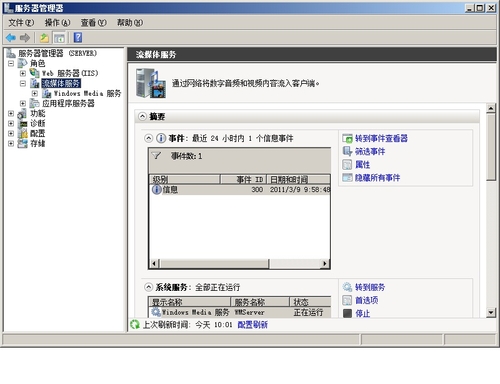Click the events list horizontal scrollbar thumb
This screenshot has width=500, height=384.
(x=214, y=263)
